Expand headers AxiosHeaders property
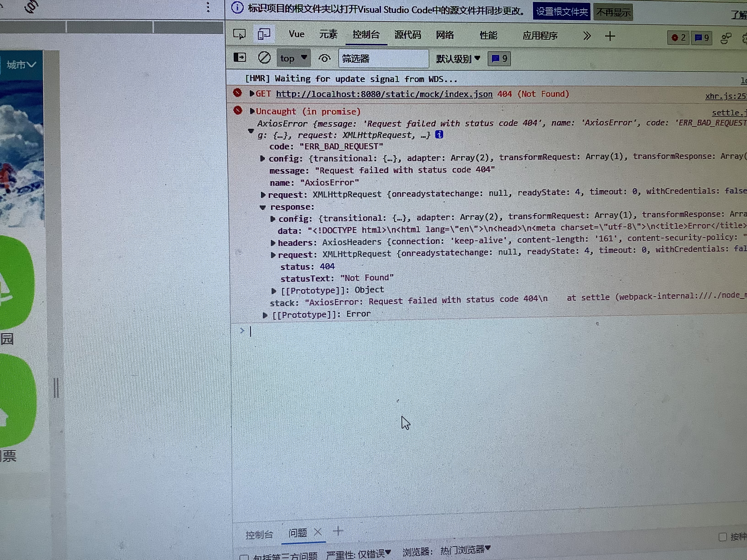 [x=273, y=243]
